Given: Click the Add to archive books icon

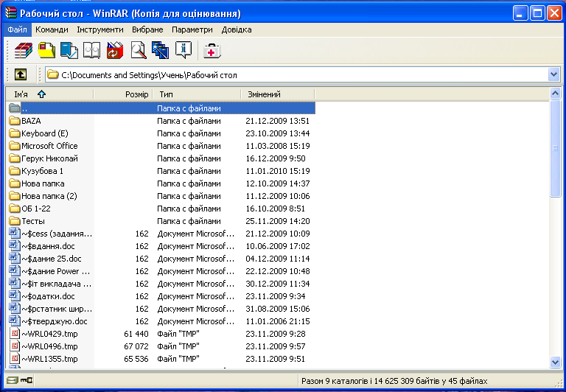Looking at the screenshot, I should [x=24, y=50].
